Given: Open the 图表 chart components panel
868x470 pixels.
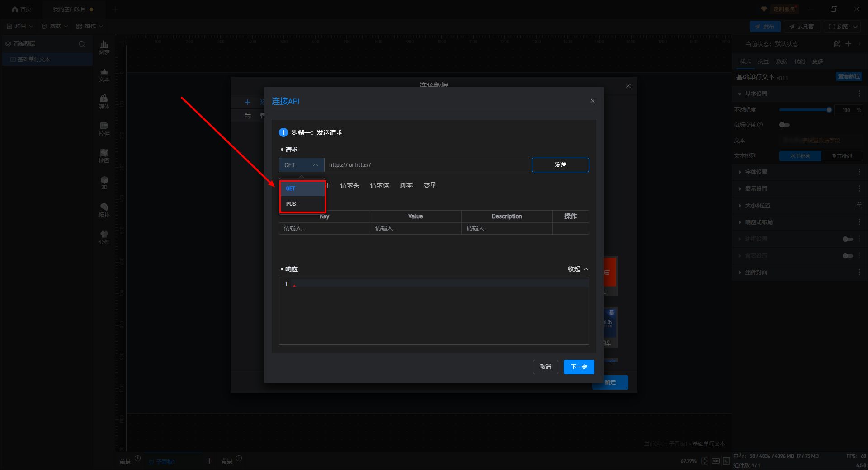Looking at the screenshot, I should point(104,47).
